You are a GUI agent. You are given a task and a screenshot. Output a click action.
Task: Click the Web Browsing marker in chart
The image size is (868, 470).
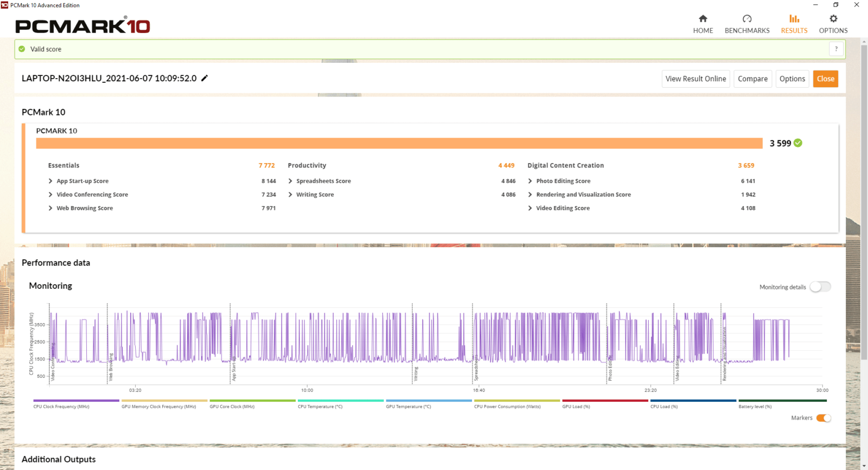[x=111, y=367]
